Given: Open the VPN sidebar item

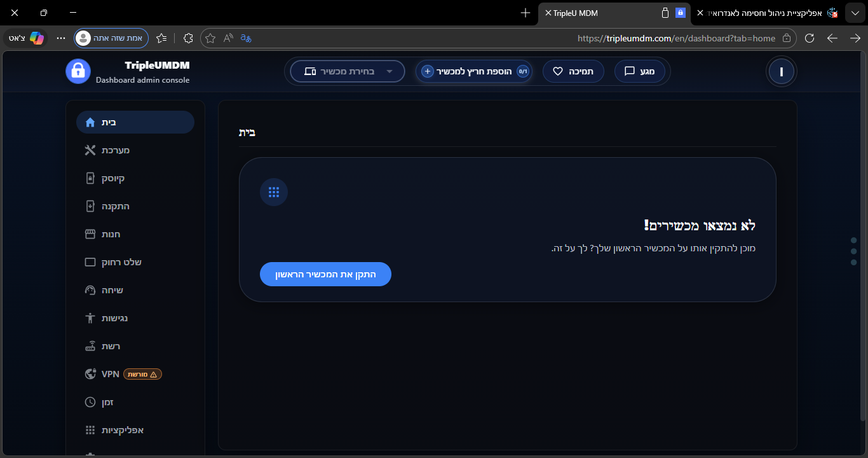Looking at the screenshot, I should 109,374.
